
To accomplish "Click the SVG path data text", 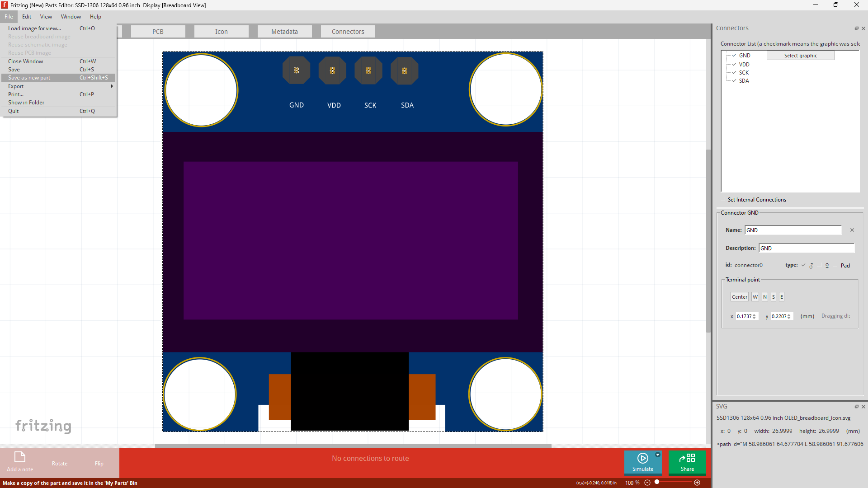I will [x=790, y=444].
